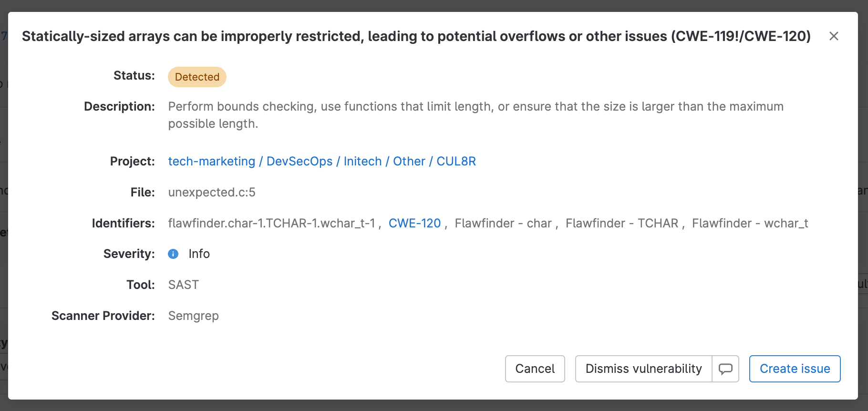This screenshot has height=411, width=868.
Task: Click the modal title about statically-sized arrays
Action: pyautogui.click(x=416, y=36)
